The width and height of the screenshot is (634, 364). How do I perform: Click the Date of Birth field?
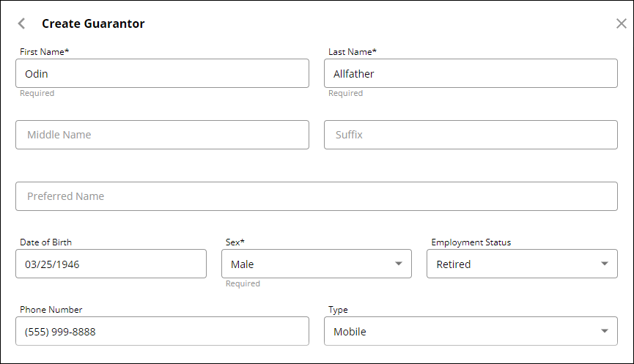pos(111,264)
